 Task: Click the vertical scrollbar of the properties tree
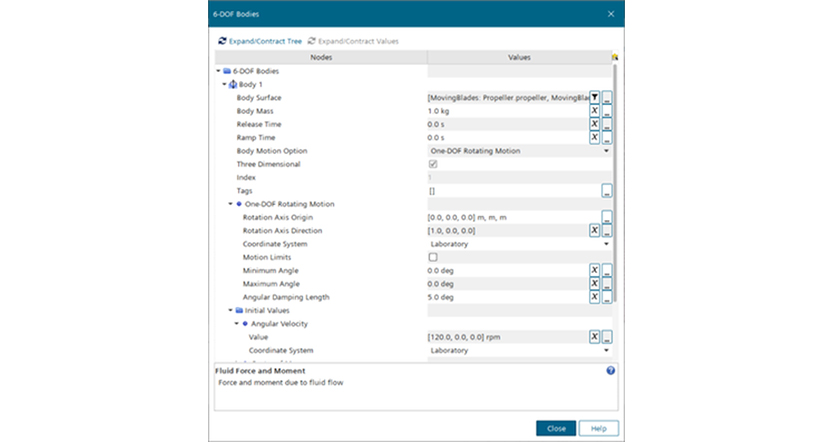[x=615, y=183]
